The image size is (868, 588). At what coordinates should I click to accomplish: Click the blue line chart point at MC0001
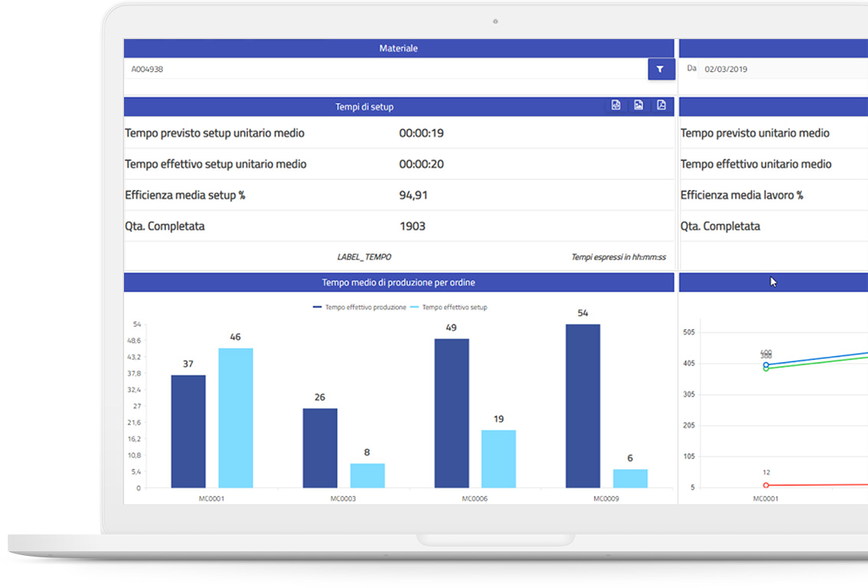766,365
